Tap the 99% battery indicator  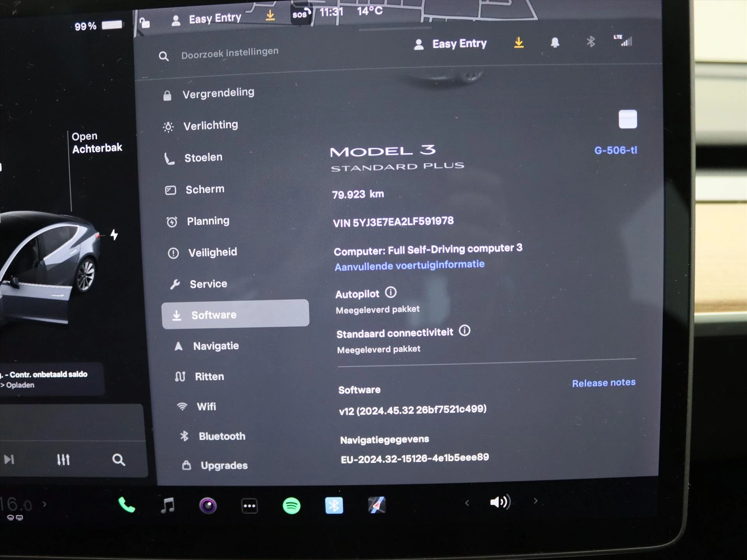coord(99,26)
